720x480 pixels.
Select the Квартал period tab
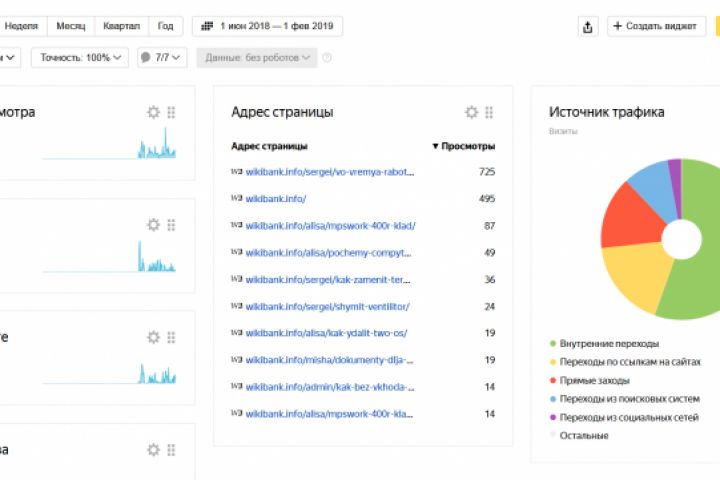(122, 26)
